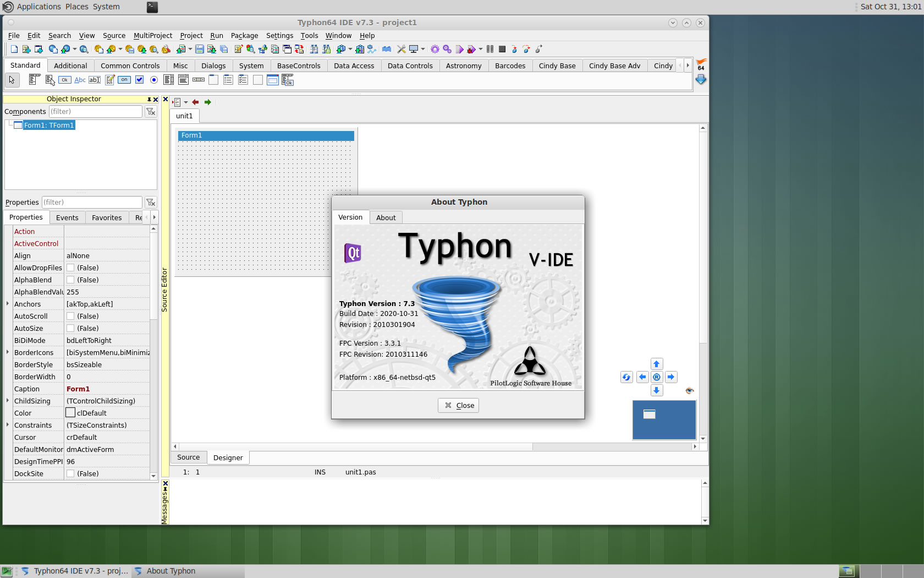
Task: Pick the TListBox component icon
Action: click(x=169, y=80)
